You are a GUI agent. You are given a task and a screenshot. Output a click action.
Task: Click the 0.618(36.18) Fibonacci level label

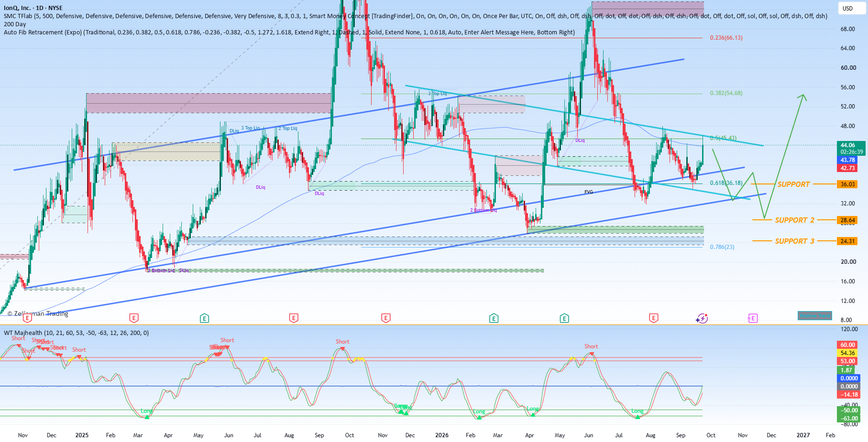(726, 183)
